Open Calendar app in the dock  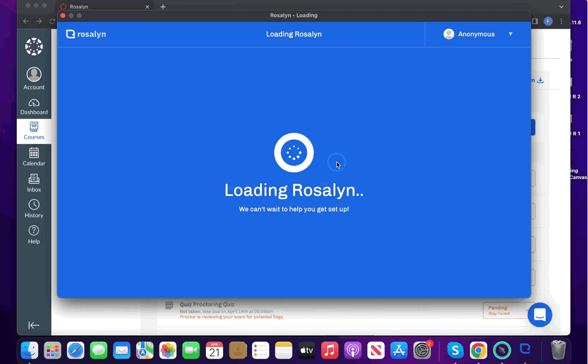click(x=214, y=350)
